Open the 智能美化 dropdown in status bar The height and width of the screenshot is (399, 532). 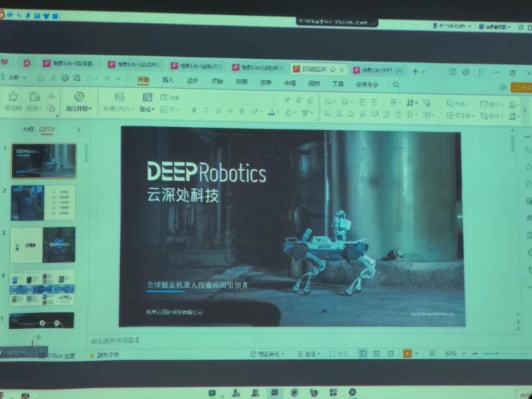267,354
